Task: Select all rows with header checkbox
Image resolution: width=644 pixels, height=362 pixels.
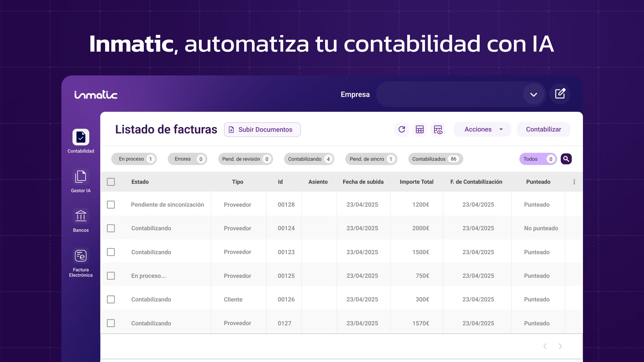Action: click(111, 182)
